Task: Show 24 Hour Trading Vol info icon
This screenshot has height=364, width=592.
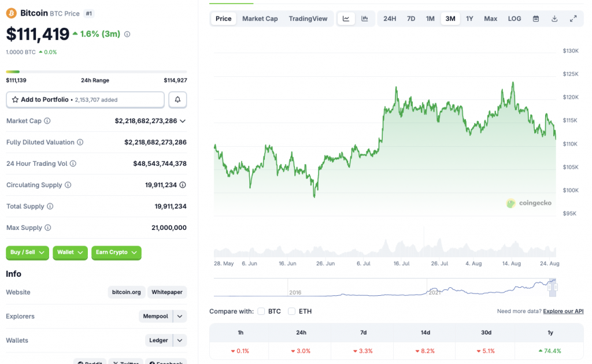Action: point(73,164)
